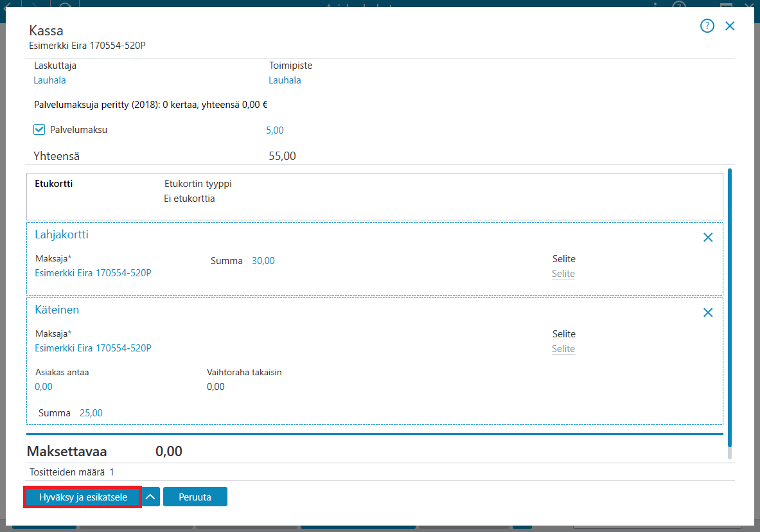760x532 pixels.
Task: Close the Kassa dialog with X
Action: [x=730, y=26]
